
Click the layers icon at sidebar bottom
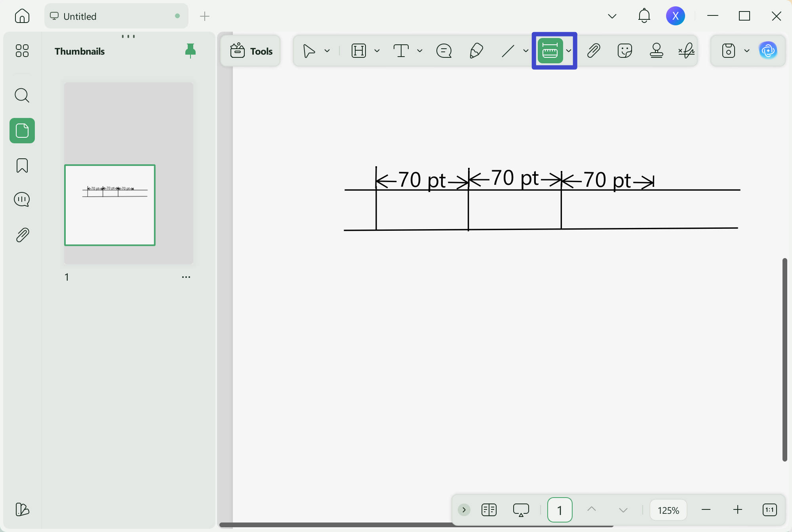tap(22, 509)
